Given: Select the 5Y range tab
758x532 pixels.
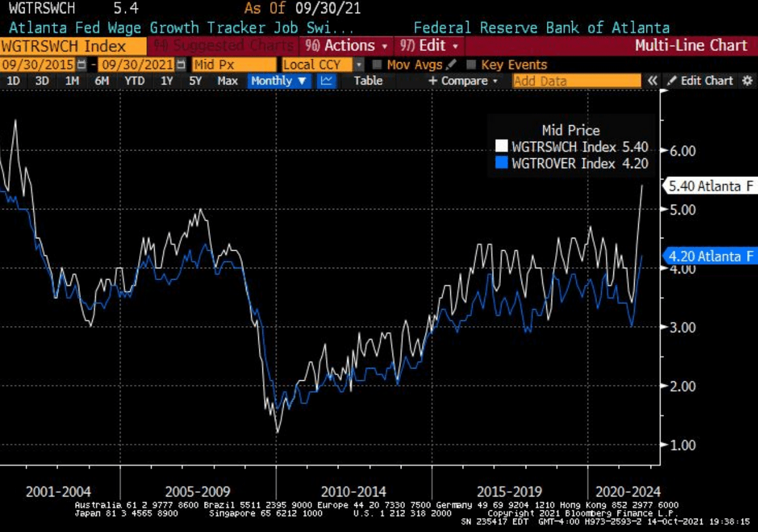Looking at the screenshot, I should [x=195, y=81].
